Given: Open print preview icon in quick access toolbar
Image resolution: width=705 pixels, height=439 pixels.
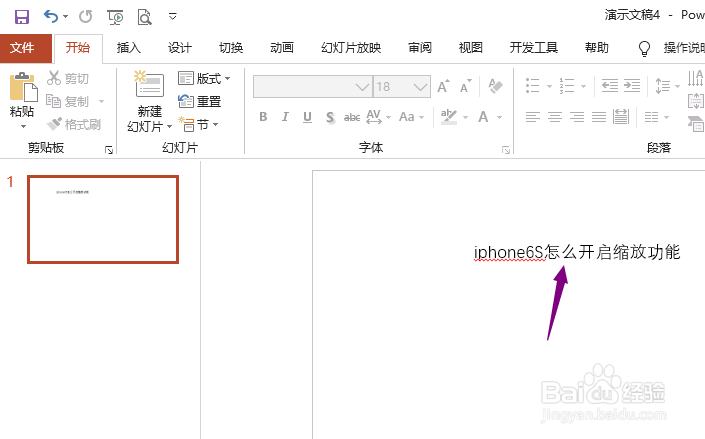Looking at the screenshot, I should pos(144,17).
